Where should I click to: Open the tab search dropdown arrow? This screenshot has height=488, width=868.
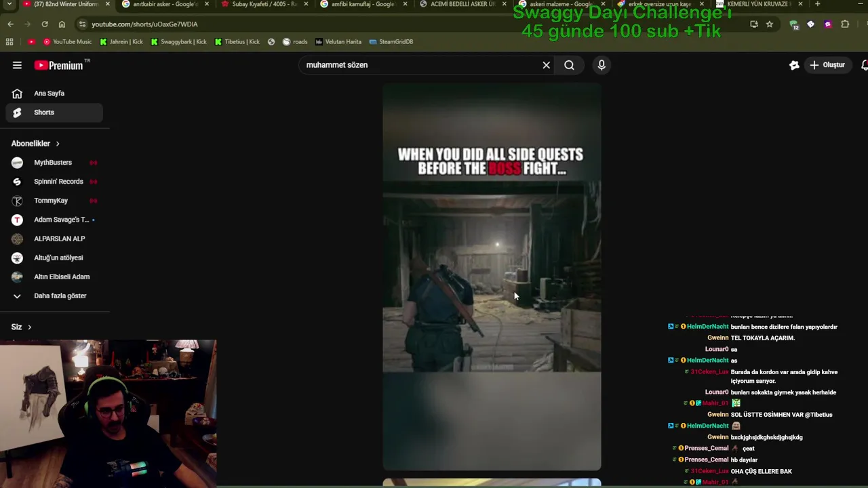click(8, 4)
